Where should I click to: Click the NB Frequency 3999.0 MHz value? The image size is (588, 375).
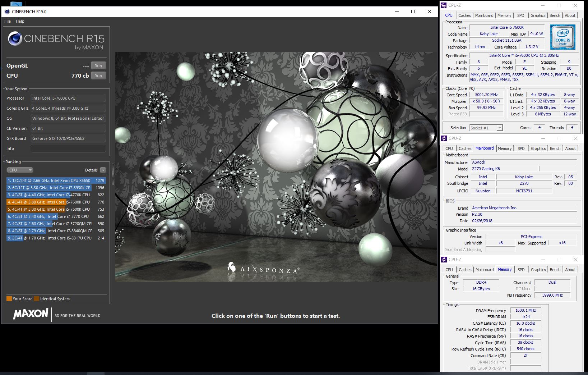(552, 295)
